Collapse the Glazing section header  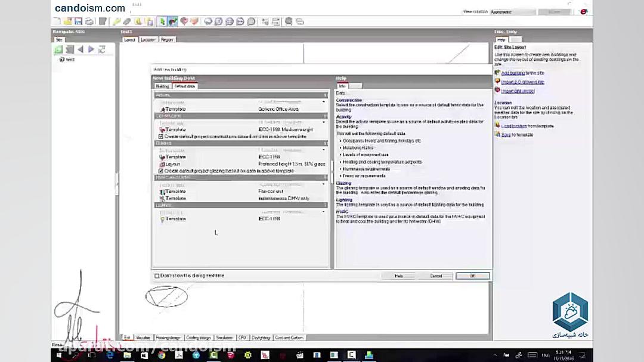(x=241, y=143)
